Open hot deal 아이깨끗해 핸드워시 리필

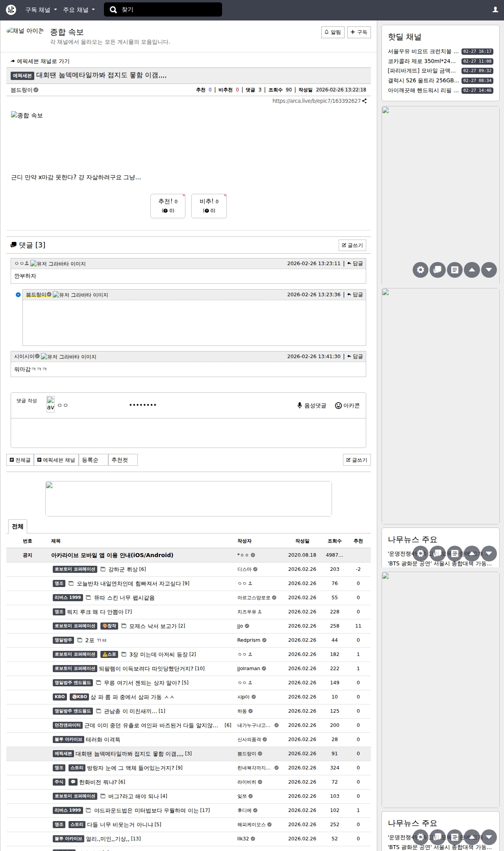(423, 90)
